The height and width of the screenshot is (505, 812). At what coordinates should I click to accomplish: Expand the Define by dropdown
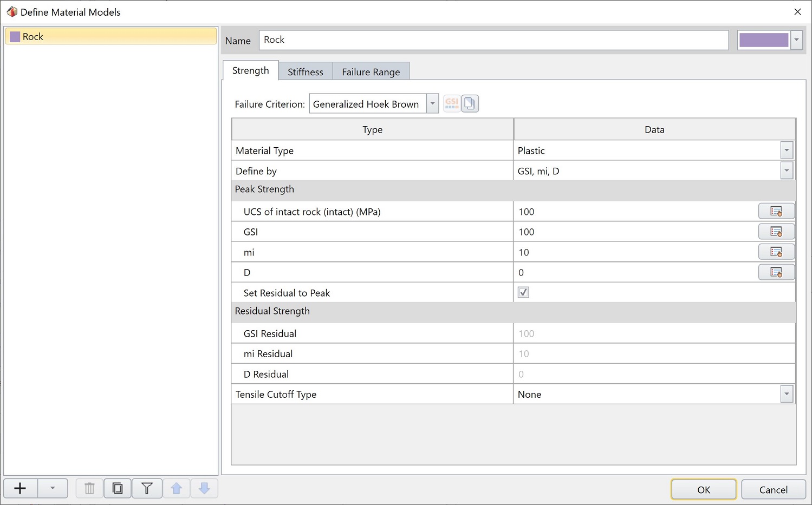[786, 170]
